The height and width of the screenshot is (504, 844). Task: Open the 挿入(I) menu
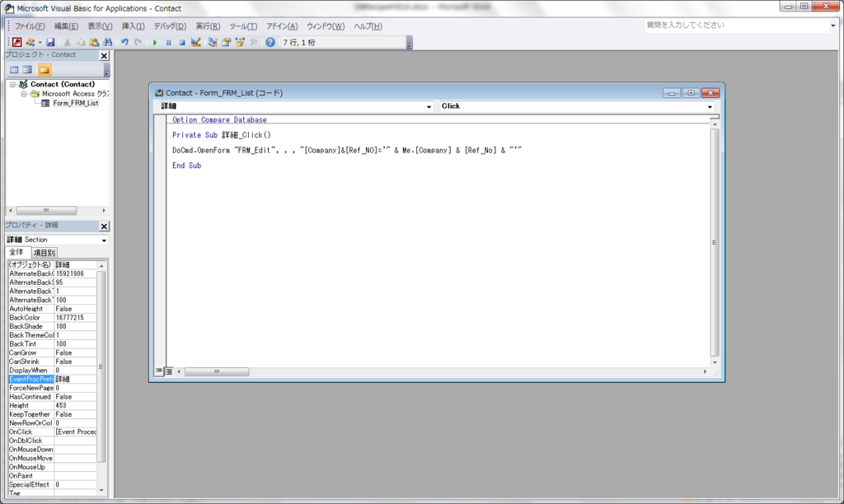pos(133,26)
